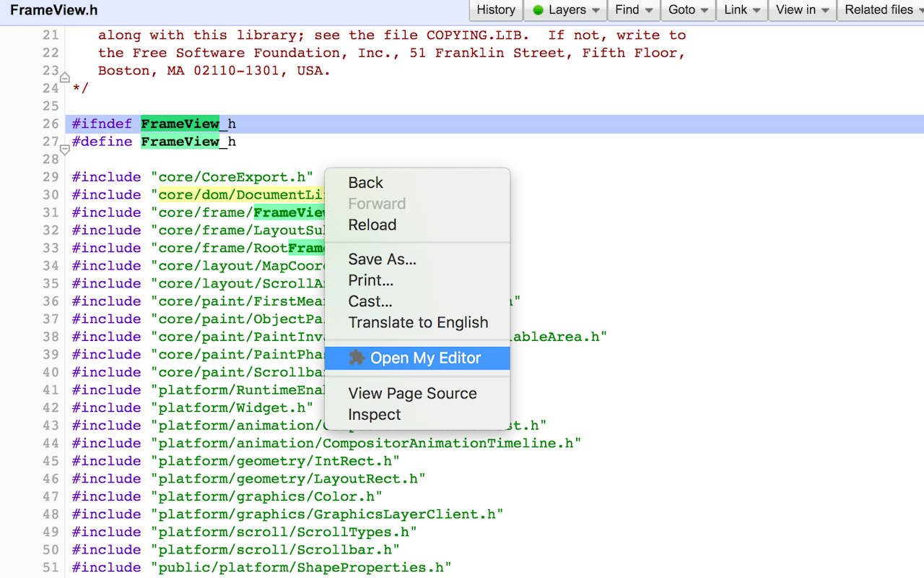Choose Inspect from the context menu
This screenshot has width=924, height=578.
click(x=374, y=415)
